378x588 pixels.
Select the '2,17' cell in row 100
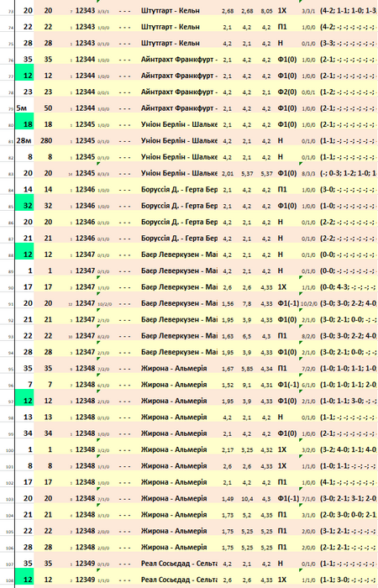pyautogui.click(x=228, y=450)
